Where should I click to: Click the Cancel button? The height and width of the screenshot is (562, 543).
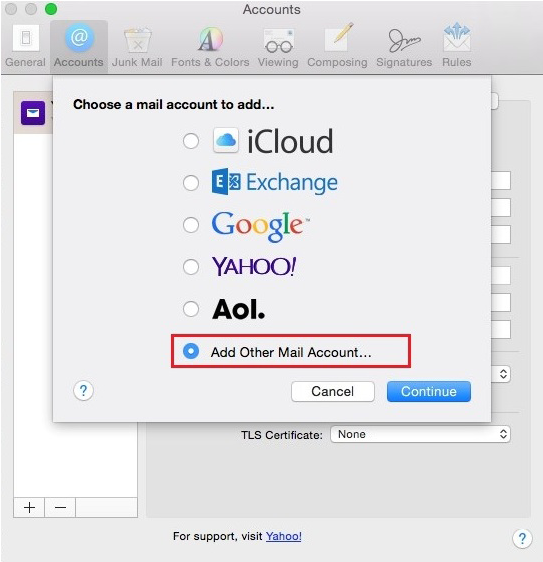click(x=333, y=391)
